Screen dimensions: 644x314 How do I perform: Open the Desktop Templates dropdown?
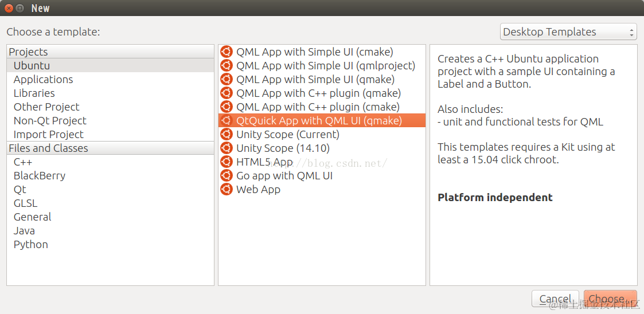(x=568, y=32)
